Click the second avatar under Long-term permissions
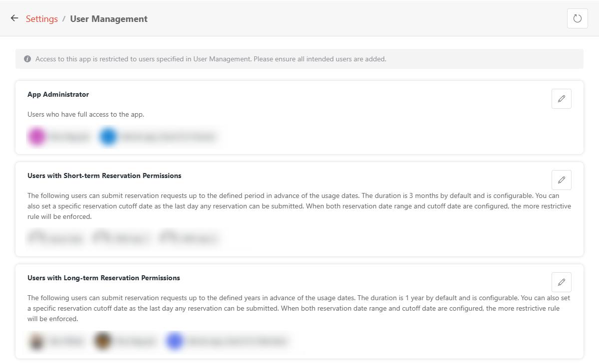This screenshot has height=364, width=599. click(102, 341)
